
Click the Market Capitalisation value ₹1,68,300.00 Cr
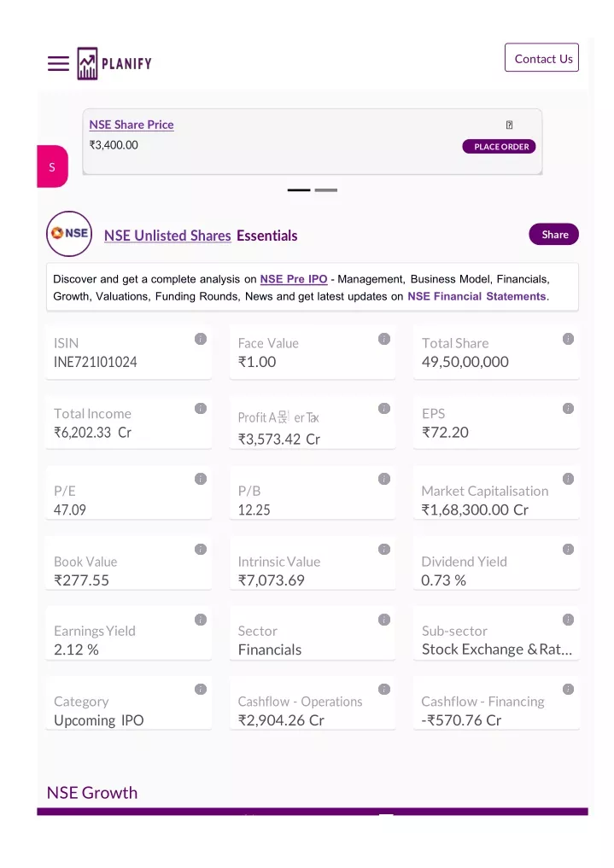475,510
